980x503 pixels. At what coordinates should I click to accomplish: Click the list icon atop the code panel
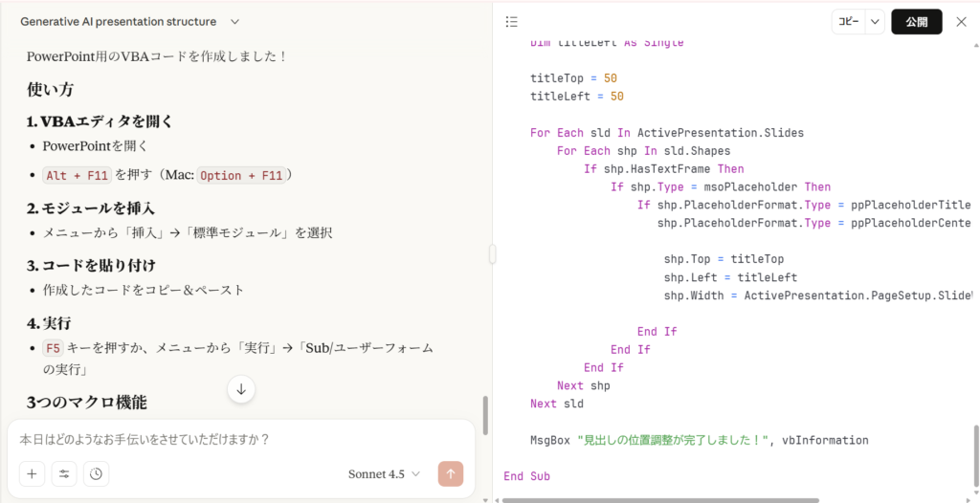[512, 22]
